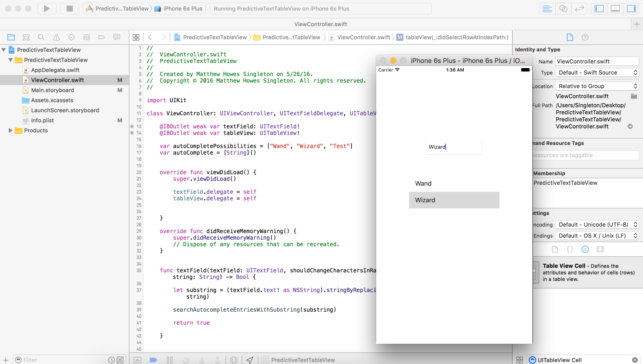The width and height of the screenshot is (643, 364).
Task: Switch to the Object library tab
Action: coord(585,249)
